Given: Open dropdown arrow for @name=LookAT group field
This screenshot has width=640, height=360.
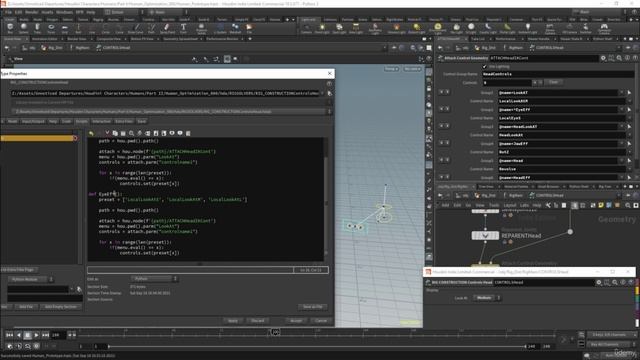Looking at the screenshot, I should click(x=622, y=93).
